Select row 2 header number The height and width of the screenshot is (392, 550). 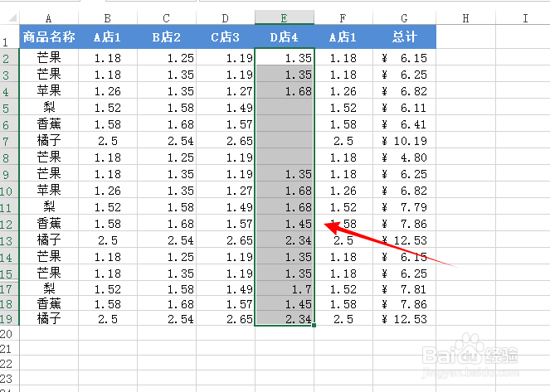9,57
